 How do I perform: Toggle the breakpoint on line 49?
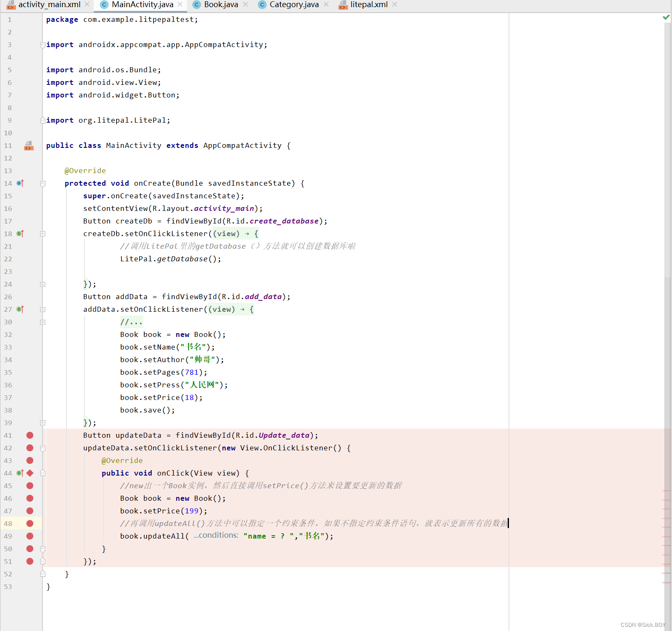click(x=30, y=536)
